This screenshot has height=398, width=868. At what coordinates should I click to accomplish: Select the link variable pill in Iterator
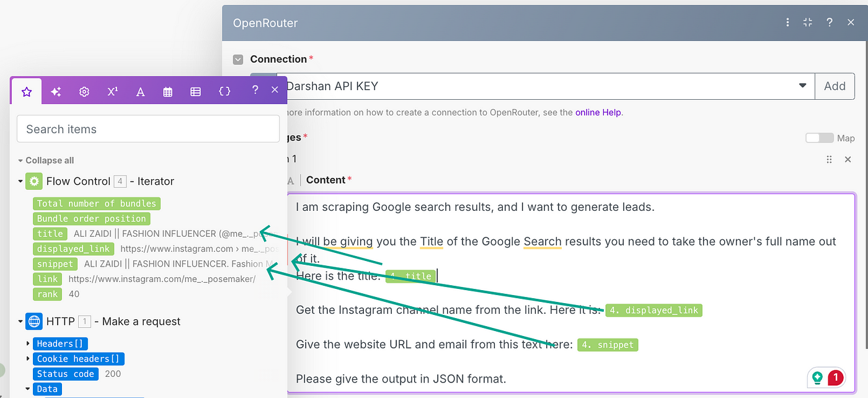click(48, 279)
